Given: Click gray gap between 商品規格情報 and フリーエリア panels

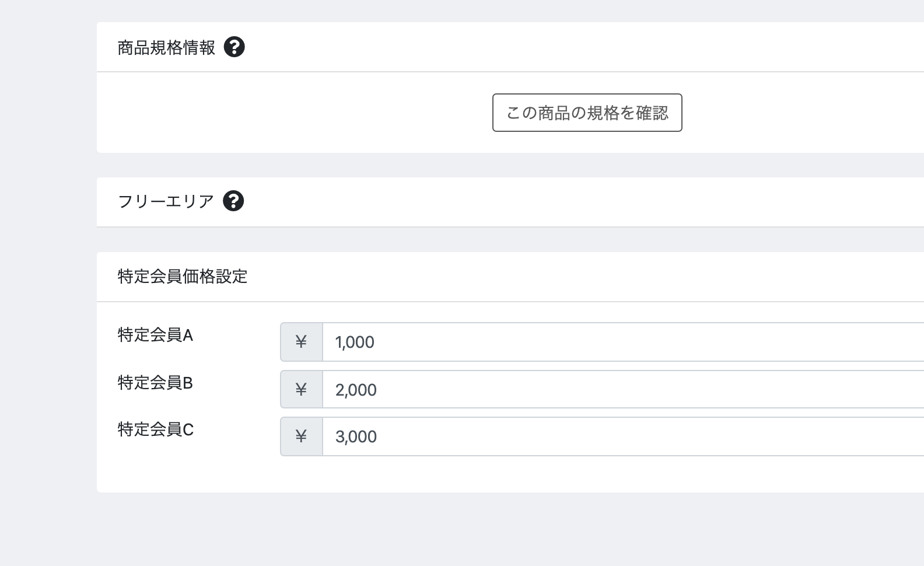Looking at the screenshot, I should 510,165.
